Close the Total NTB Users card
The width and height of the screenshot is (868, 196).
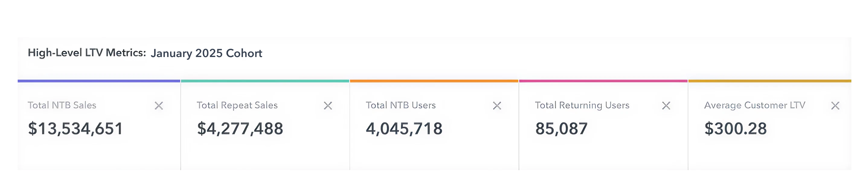[497, 106]
